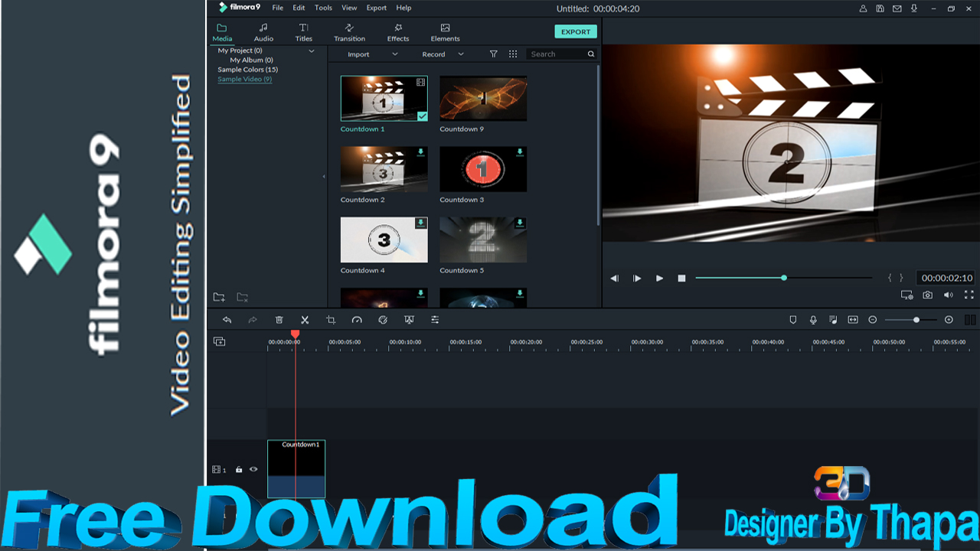Switch to the Effects tab

click(398, 33)
